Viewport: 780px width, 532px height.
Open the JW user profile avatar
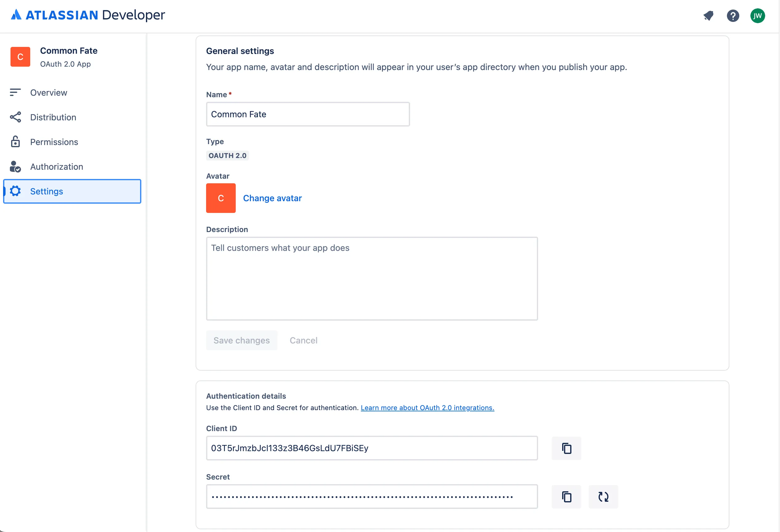pyautogui.click(x=757, y=16)
